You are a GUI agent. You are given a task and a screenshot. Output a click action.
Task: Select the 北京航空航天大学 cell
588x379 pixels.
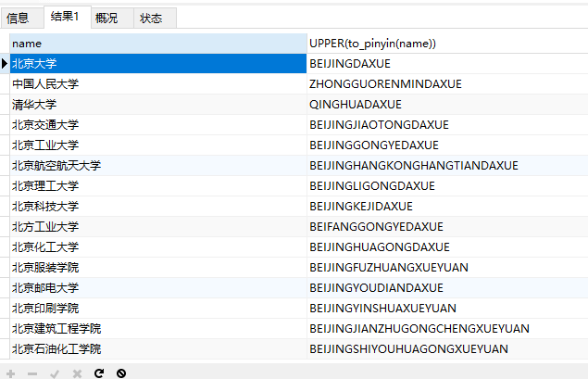click(x=157, y=166)
